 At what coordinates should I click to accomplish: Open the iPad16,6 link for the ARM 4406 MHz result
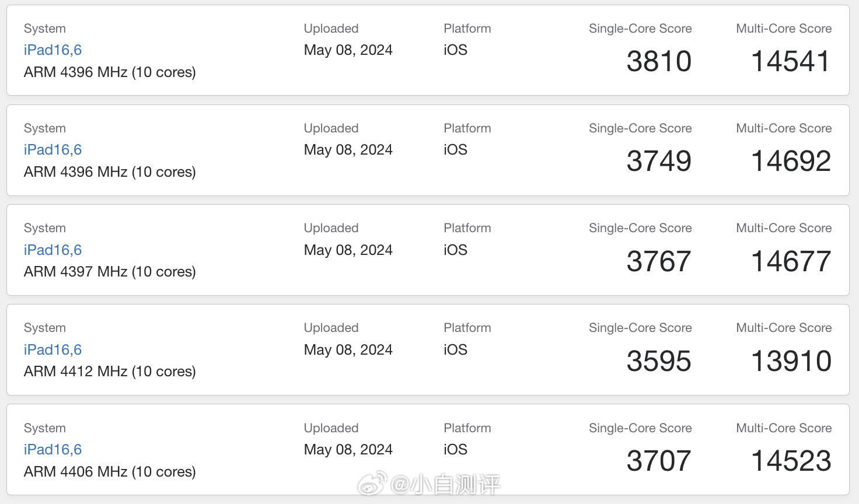[x=53, y=450]
